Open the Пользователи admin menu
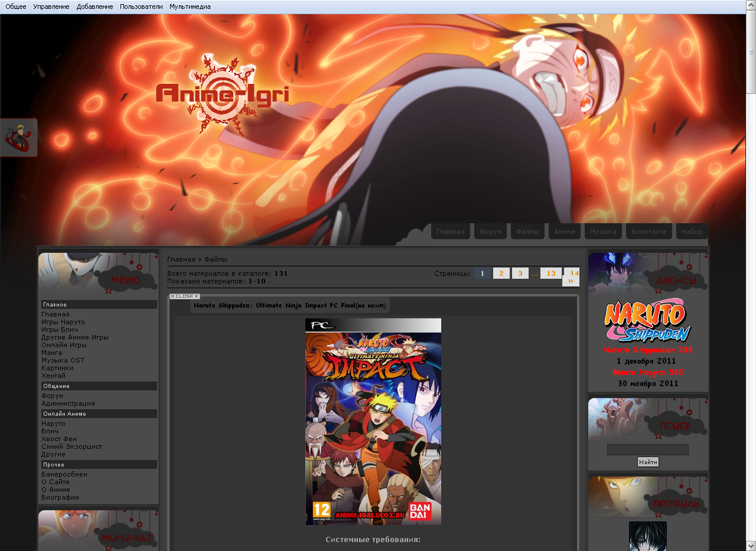 click(x=141, y=6)
